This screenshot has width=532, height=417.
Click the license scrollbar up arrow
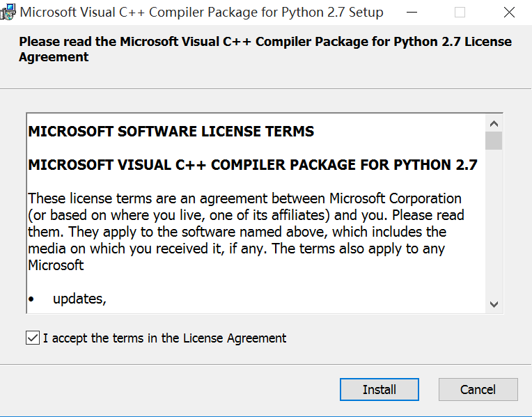pyautogui.click(x=494, y=123)
